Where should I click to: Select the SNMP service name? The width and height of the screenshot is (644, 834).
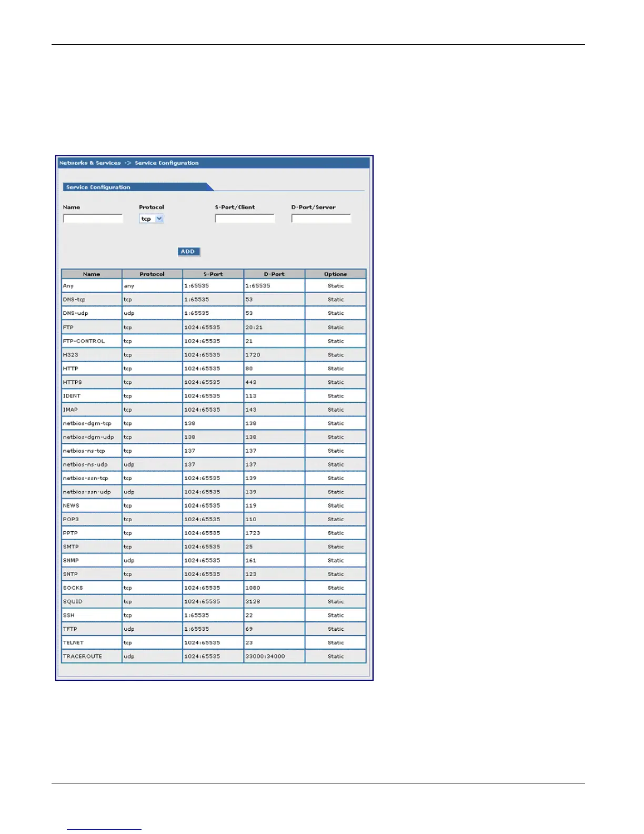click(x=71, y=560)
